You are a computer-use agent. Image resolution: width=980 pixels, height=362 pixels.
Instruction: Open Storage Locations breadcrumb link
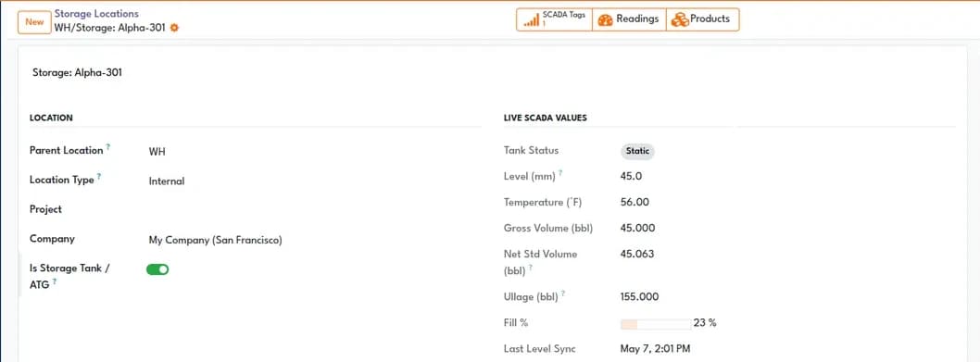click(97, 13)
